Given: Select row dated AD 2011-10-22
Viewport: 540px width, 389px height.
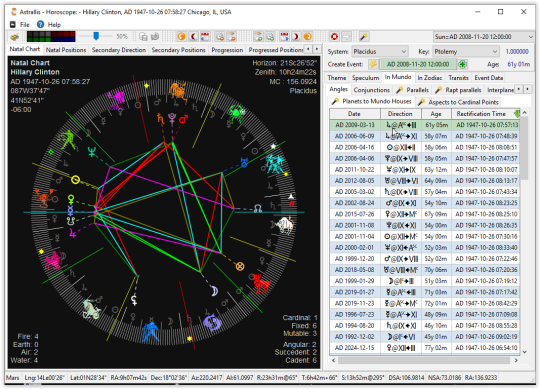Looking at the screenshot, I should coord(424,169).
